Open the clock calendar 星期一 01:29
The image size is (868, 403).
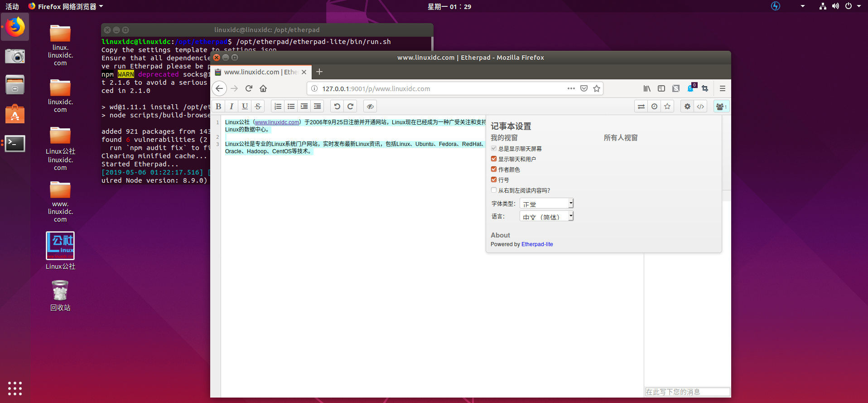(x=449, y=6)
